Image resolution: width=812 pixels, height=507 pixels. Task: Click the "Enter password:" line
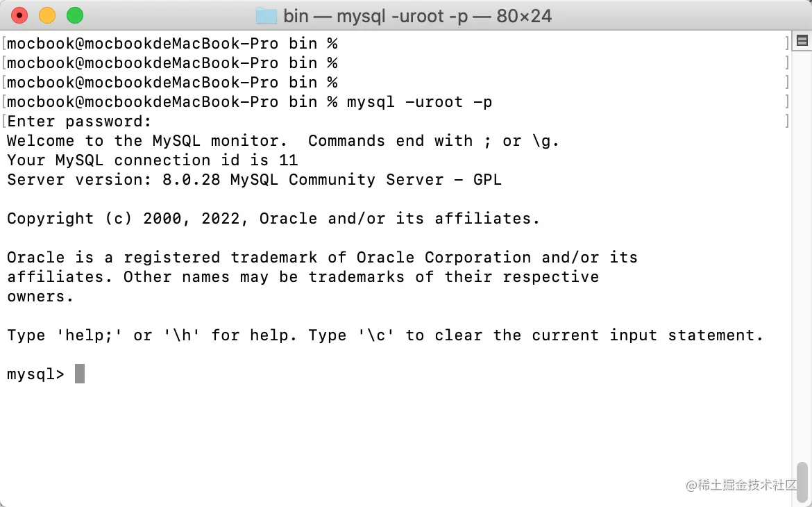coord(79,122)
